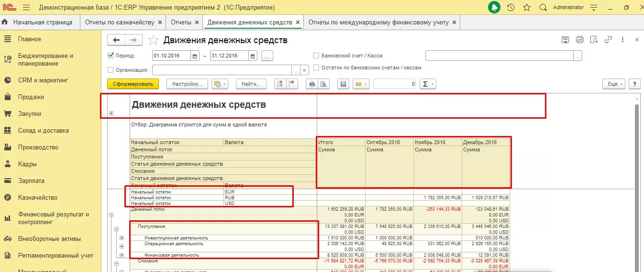
Task: Send report by email envelope icon
Action: [x=361, y=84]
